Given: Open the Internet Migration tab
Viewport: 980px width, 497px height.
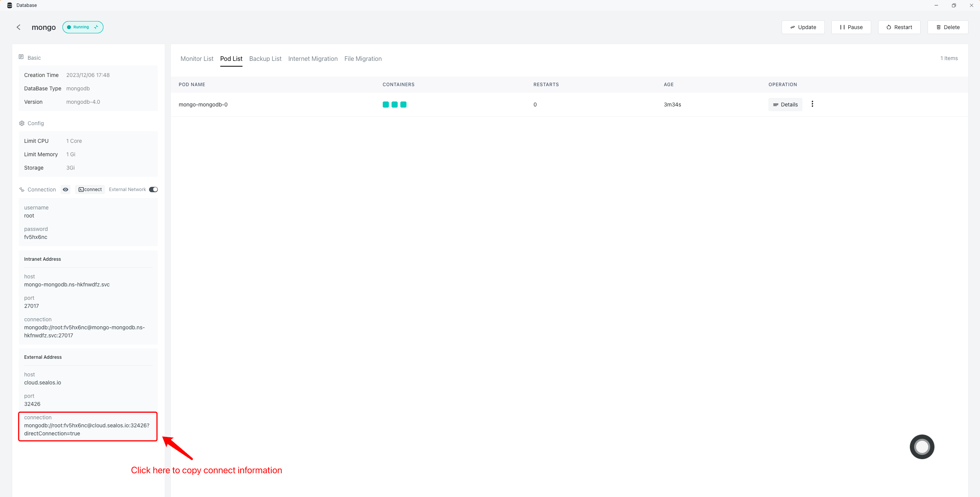Looking at the screenshot, I should 313,59.
